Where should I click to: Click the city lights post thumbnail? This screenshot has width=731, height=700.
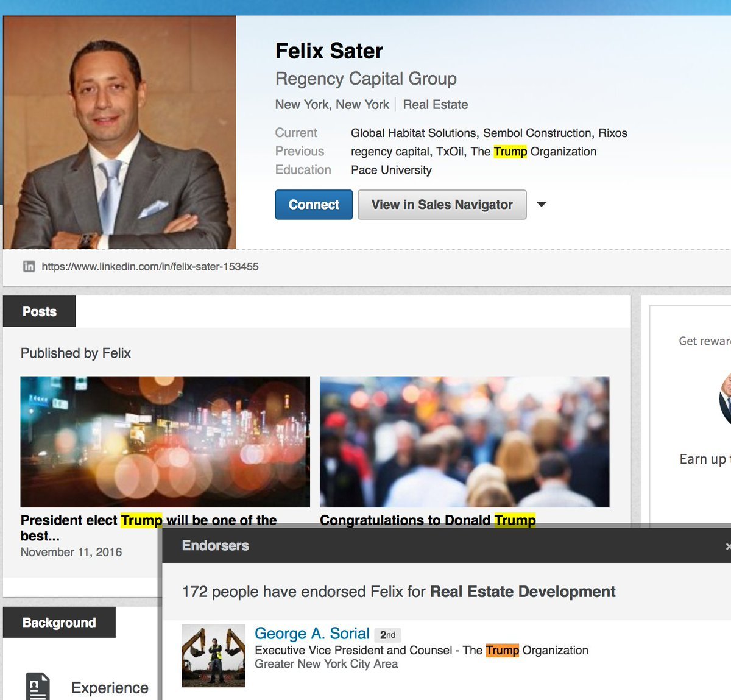(x=165, y=442)
